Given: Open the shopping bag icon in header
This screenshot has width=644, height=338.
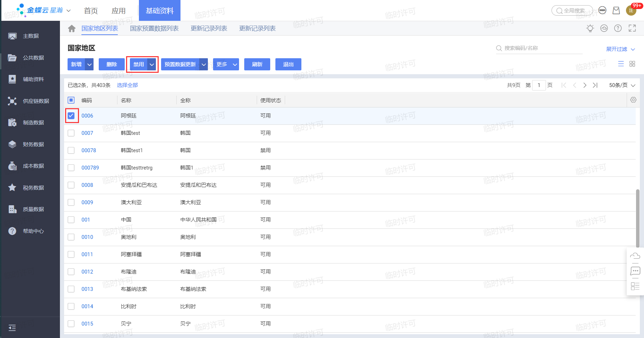Looking at the screenshot, I should 616,10.
